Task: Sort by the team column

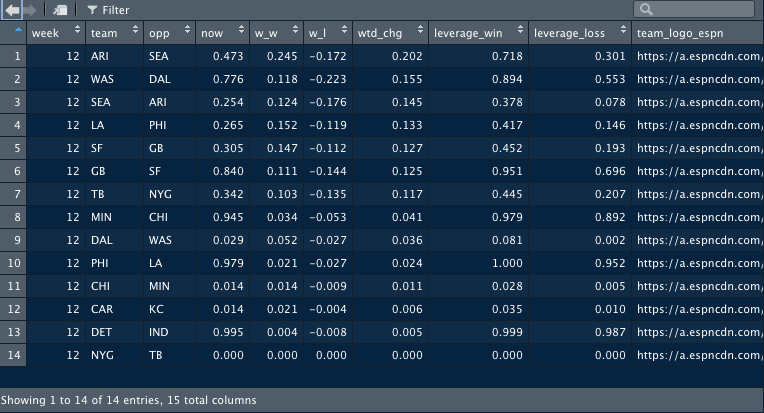Action: pyautogui.click(x=115, y=33)
